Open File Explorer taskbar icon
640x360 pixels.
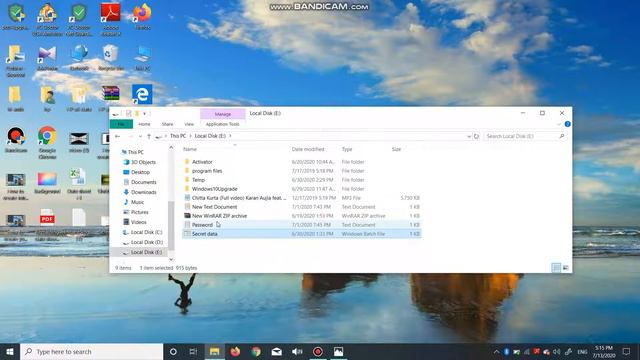click(x=214, y=351)
